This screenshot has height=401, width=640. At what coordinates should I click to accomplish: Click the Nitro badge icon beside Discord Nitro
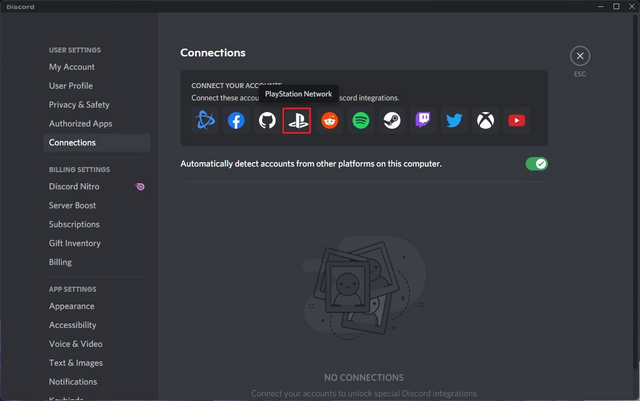pyautogui.click(x=140, y=187)
